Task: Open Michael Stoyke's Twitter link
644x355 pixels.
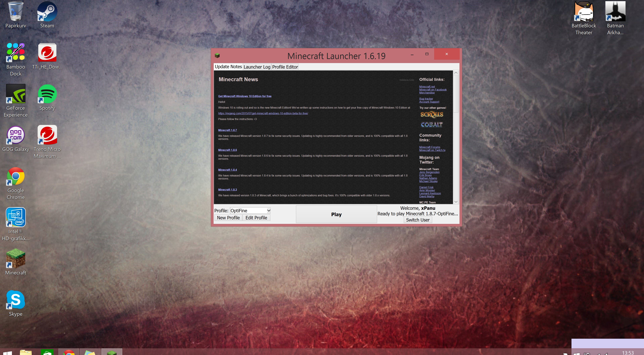Action: point(428,181)
